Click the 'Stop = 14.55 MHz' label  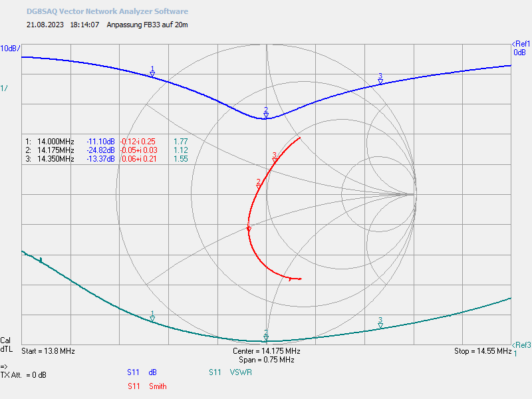click(x=483, y=351)
